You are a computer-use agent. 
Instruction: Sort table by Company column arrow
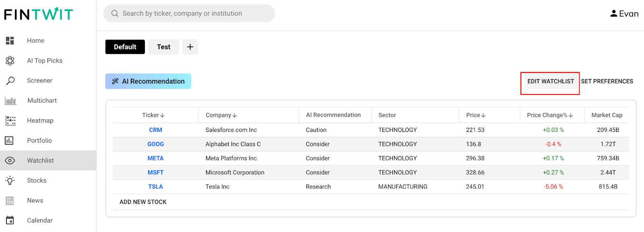coord(235,115)
